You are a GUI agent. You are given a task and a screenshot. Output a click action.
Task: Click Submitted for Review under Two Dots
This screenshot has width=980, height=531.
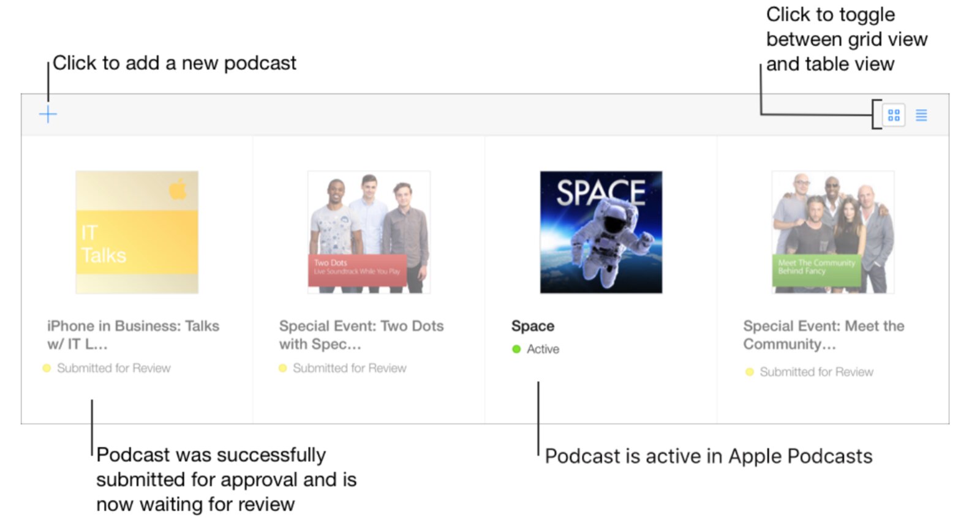[x=349, y=368]
